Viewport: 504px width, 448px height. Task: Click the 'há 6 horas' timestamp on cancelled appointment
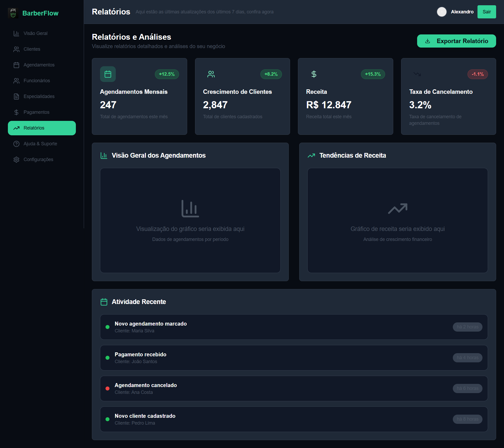click(x=467, y=388)
